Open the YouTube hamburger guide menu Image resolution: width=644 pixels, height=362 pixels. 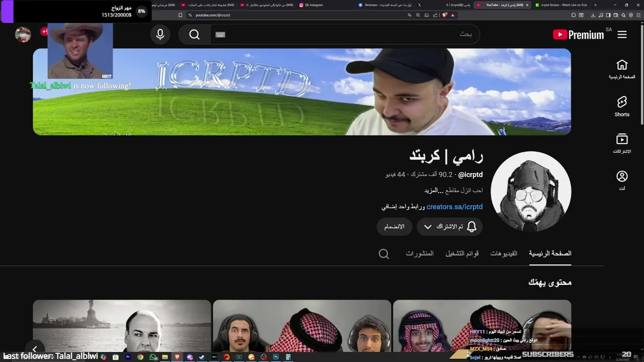tap(622, 35)
